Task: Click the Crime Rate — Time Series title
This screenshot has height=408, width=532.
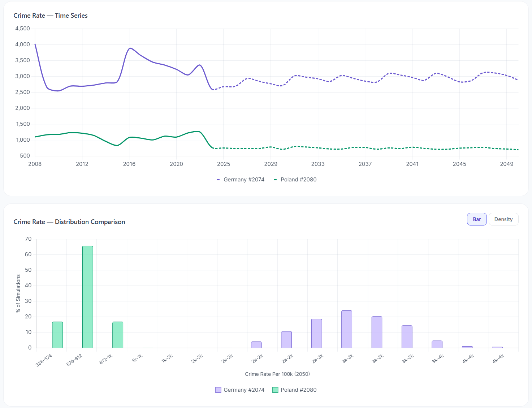Action: [x=51, y=16]
